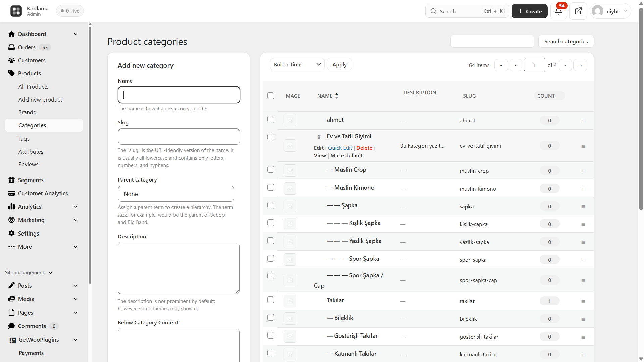The image size is (644, 362).
Task: Open Attributes submenu item
Action: tap(31, 152)
